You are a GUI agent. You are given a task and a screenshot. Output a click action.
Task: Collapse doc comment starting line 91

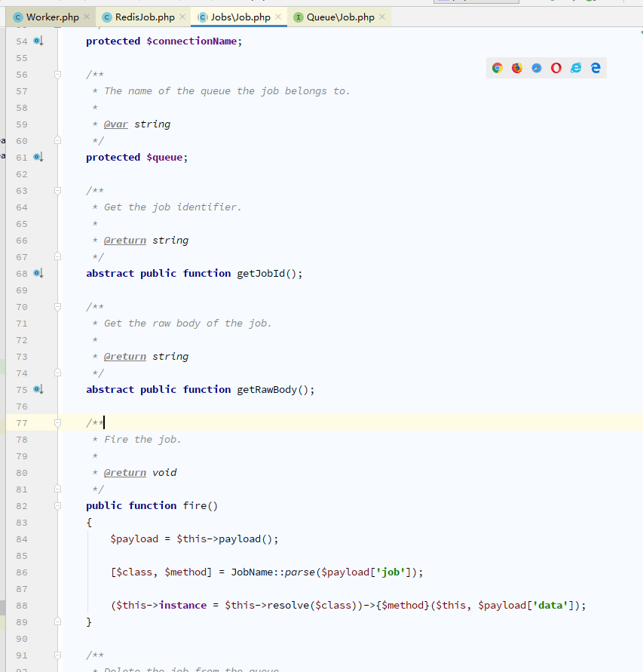pos(58,655)
